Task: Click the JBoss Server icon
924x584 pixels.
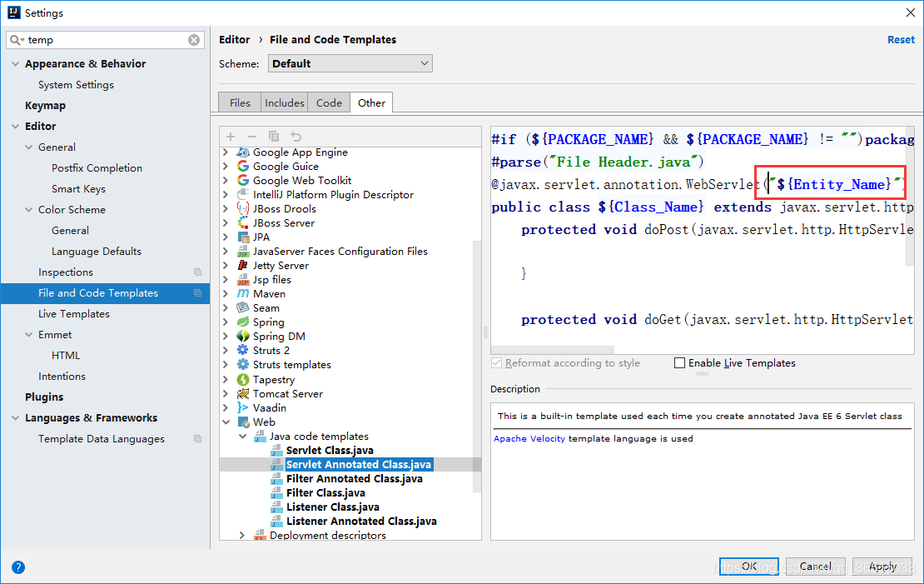Action: (x=243, y=223)
